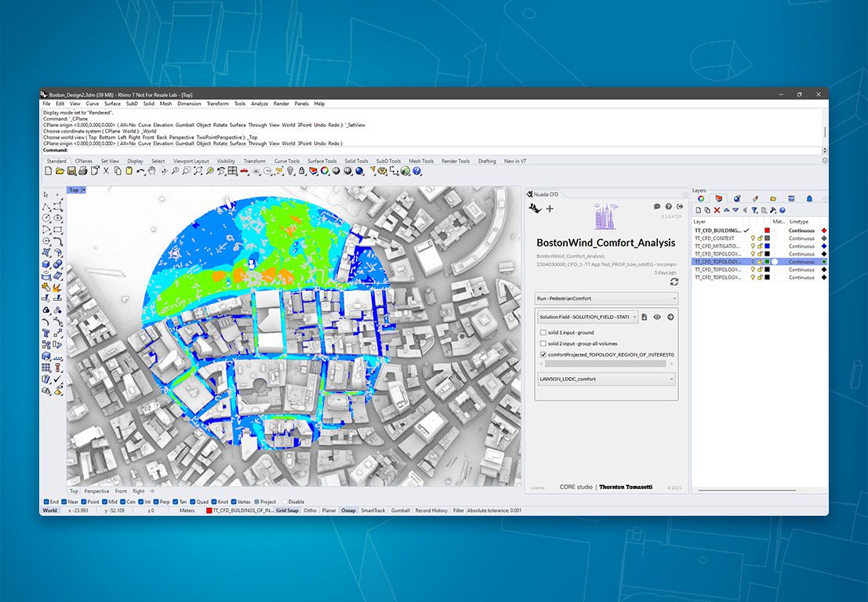This screenshot has width=868, height=602.
Task: Open Solution Field - SOLUTION_FIELD dropdown
Action: (587, 317)
